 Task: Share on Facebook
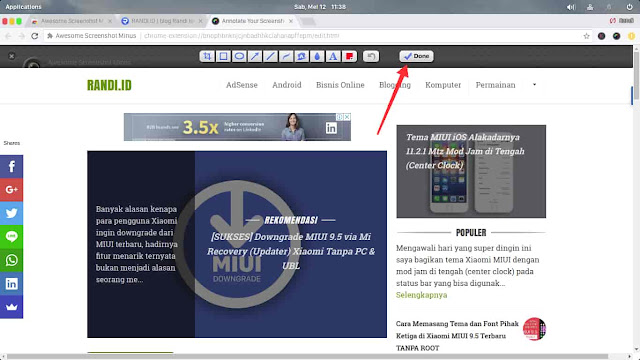click(x=11, y=167)
